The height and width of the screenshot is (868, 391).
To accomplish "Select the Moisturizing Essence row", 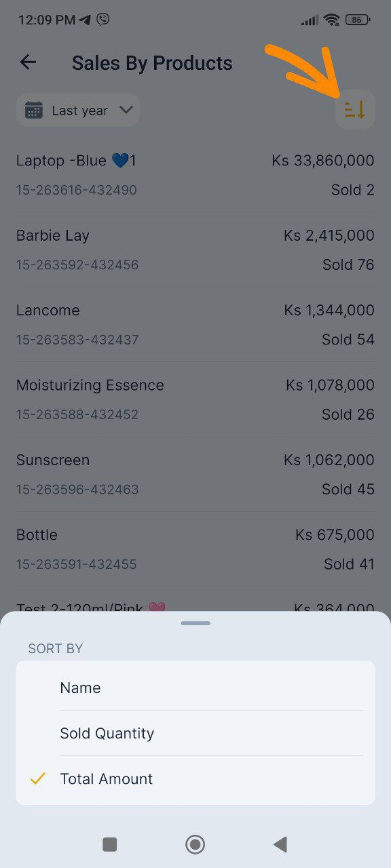I will (195, 399).
